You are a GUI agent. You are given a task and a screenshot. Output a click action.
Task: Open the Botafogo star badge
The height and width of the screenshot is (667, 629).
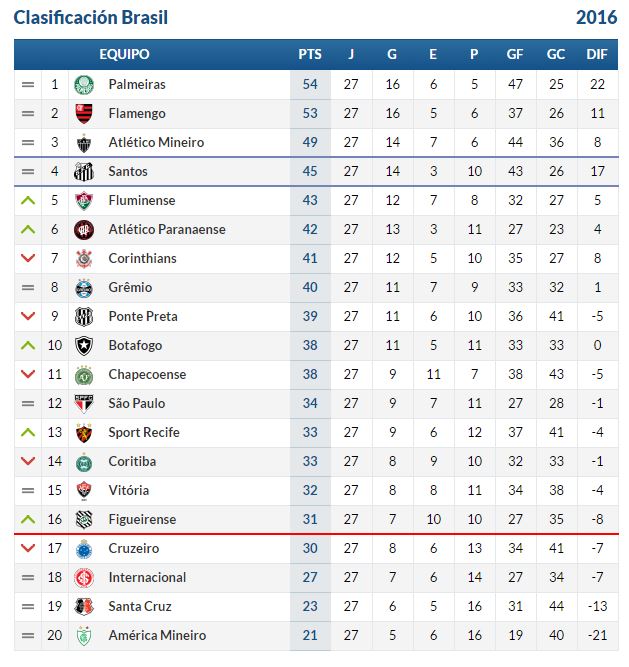click(84, 345)
